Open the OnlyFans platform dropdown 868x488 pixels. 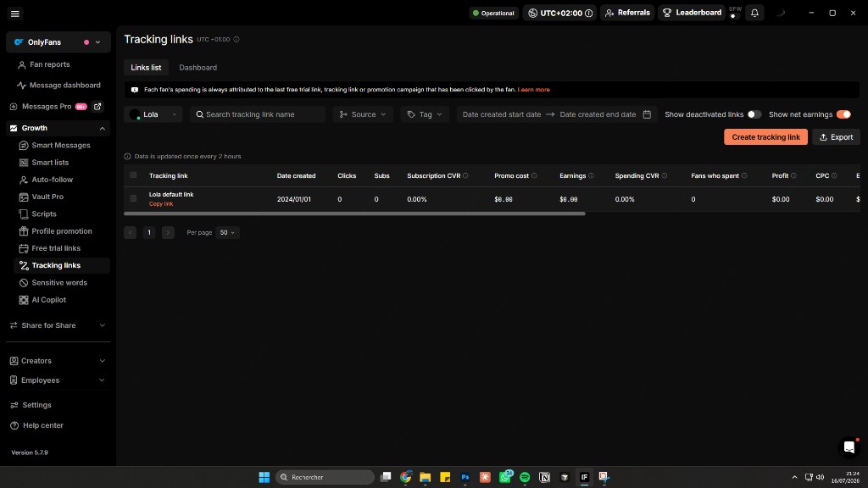(x=58, y=42)
